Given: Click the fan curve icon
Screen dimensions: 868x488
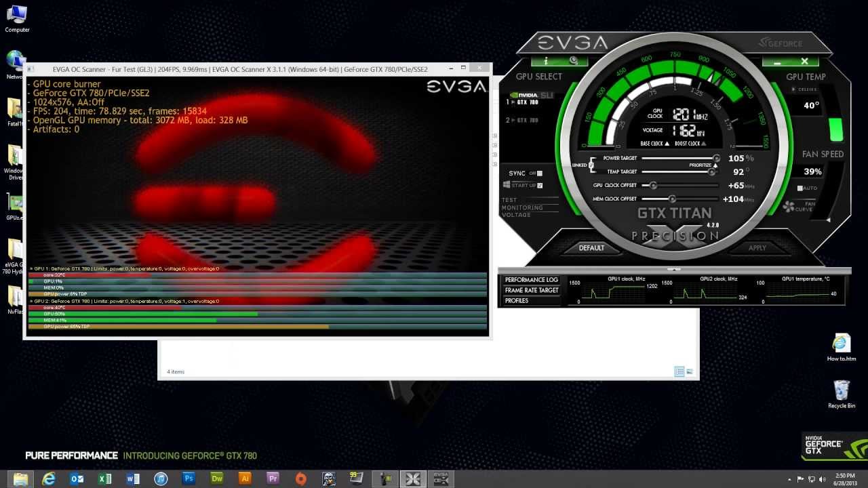Looking at the screenshot, I should click(788, 207).
